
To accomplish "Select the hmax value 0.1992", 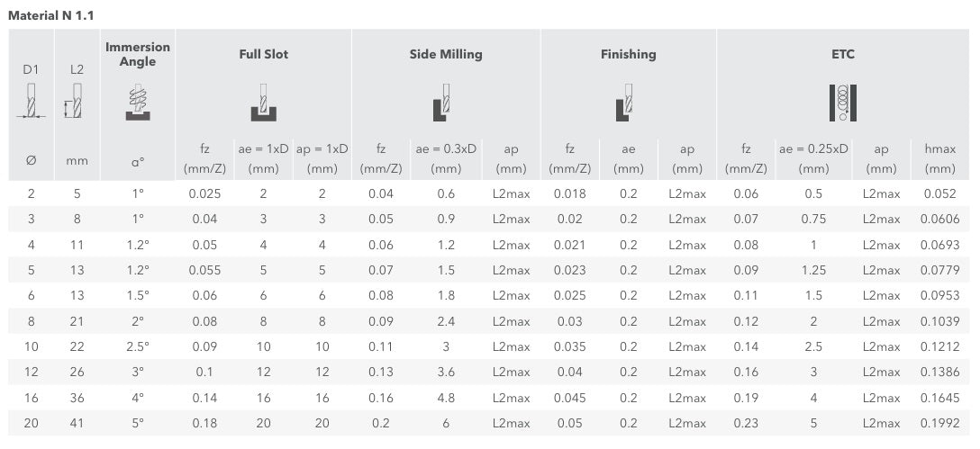I will (x=940, y=424).
